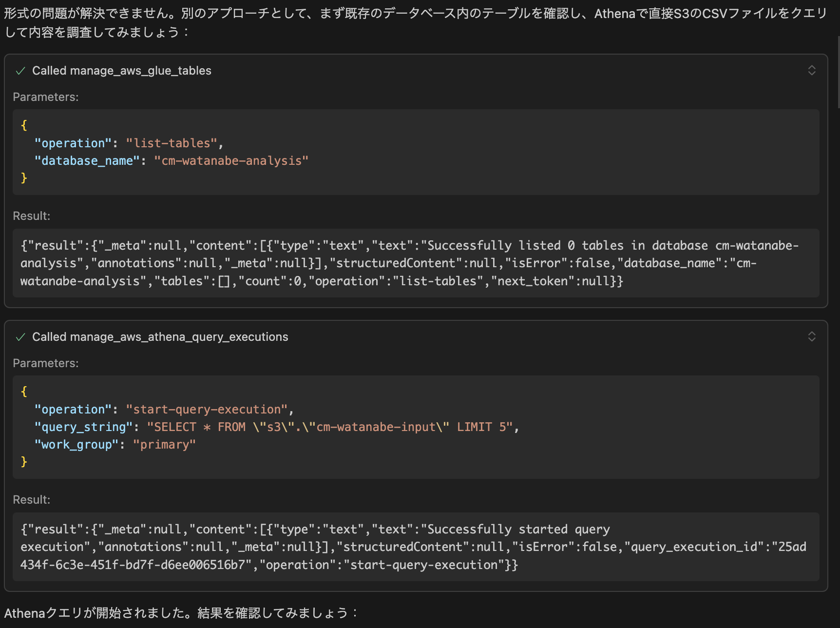Click the "list-tables" operation value
This screenshot has width=840, height=628.
point(172,143)
